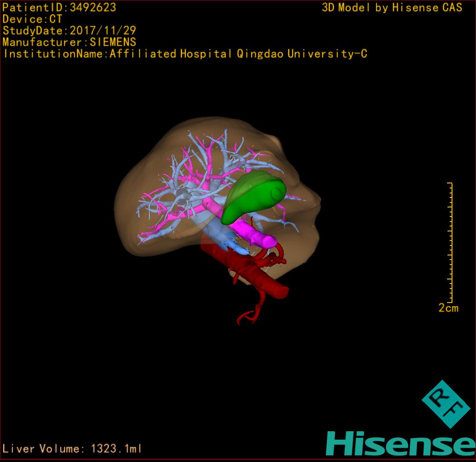This screenshot has width=476, height=462.
Task: Click the PatientID:3492623 text
Action: [59, 7]
